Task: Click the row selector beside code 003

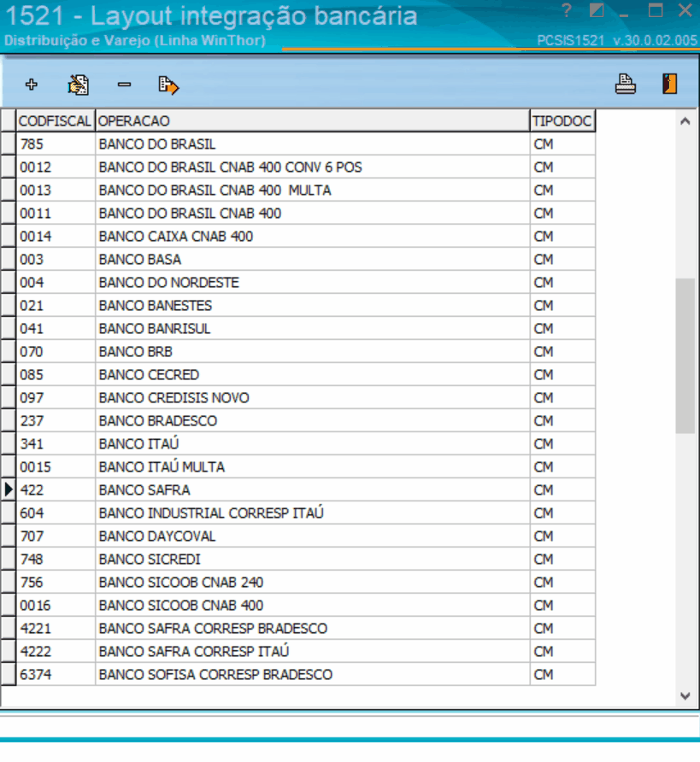Action: (9, 260)
